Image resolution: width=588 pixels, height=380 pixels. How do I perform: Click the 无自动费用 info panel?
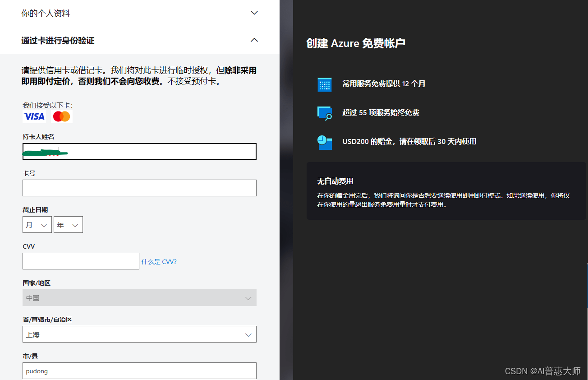[x=446, y=191]
